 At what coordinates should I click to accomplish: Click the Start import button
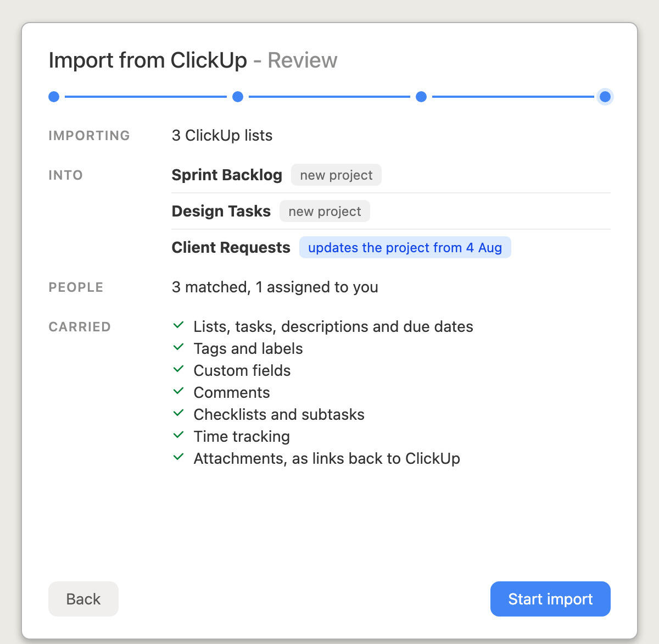[550, 599]
